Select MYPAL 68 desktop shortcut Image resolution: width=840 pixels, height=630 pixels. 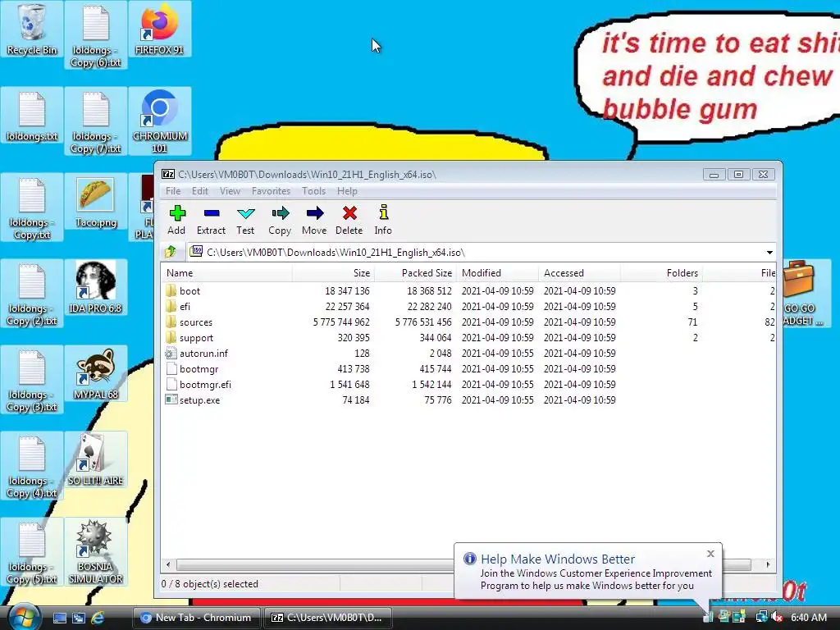pos(95,374)
